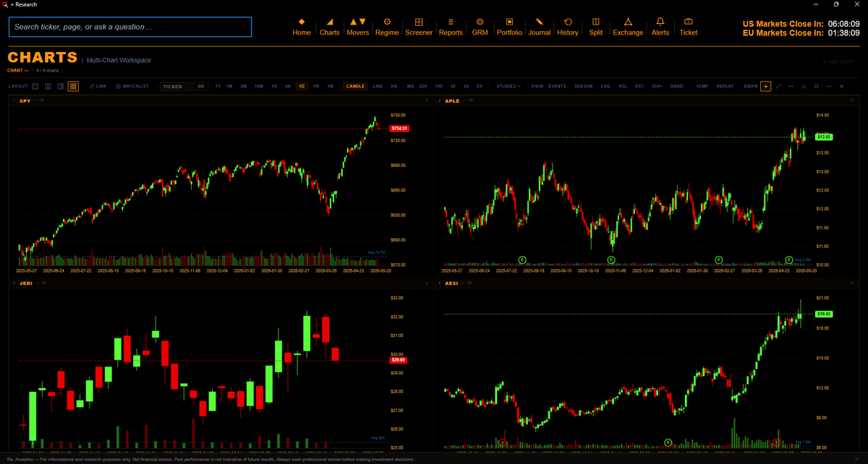
Task: Toggle the MA 200 overlay
Action: 423,86
